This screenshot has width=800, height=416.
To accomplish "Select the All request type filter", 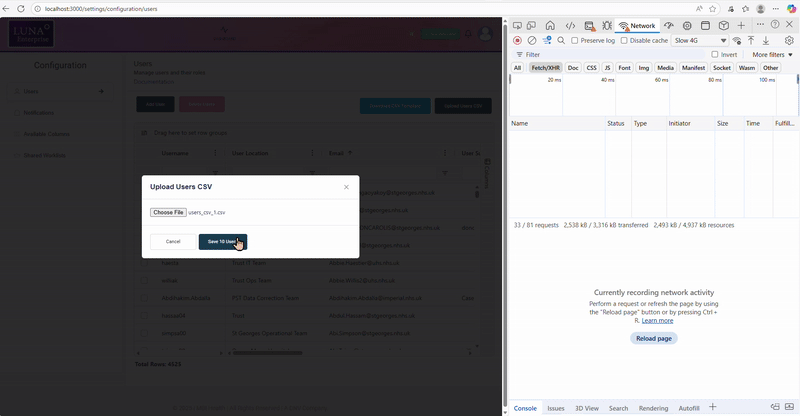I will 517,67.
